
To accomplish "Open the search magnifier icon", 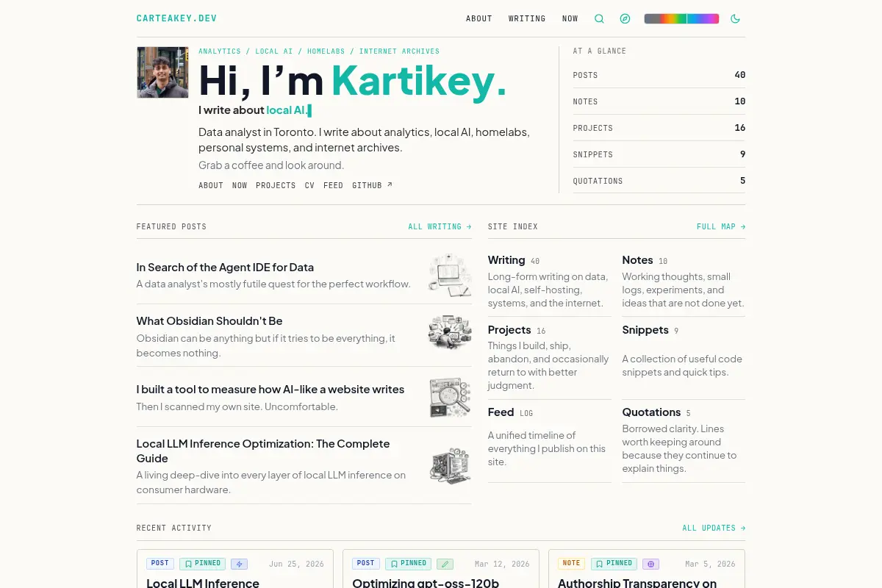I will tap(599, 19).
